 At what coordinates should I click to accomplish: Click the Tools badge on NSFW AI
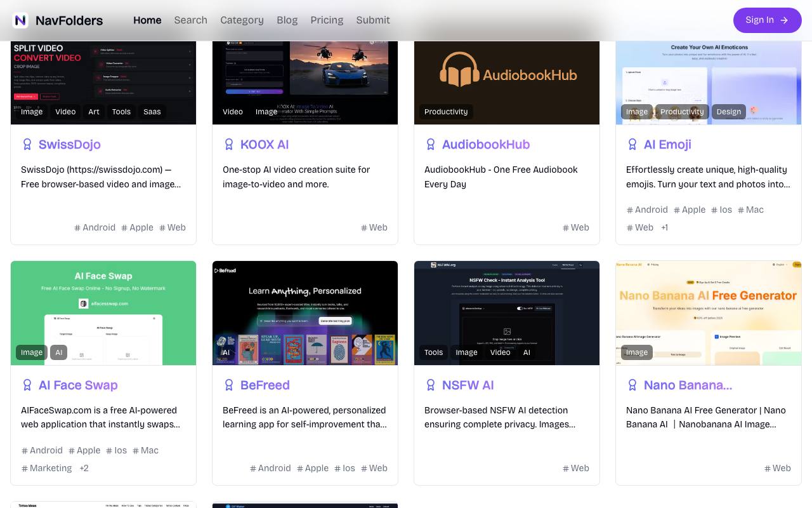coord(434,352)
